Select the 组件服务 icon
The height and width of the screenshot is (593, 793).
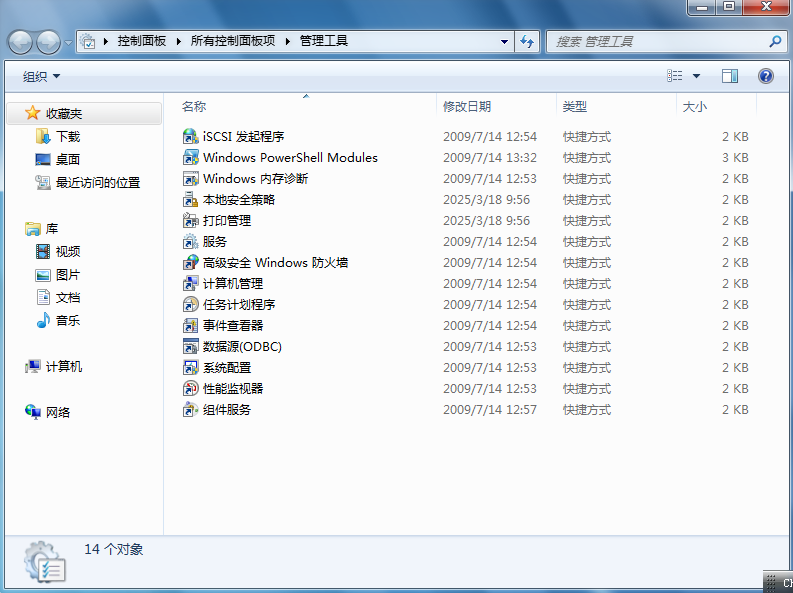(191, 409)
